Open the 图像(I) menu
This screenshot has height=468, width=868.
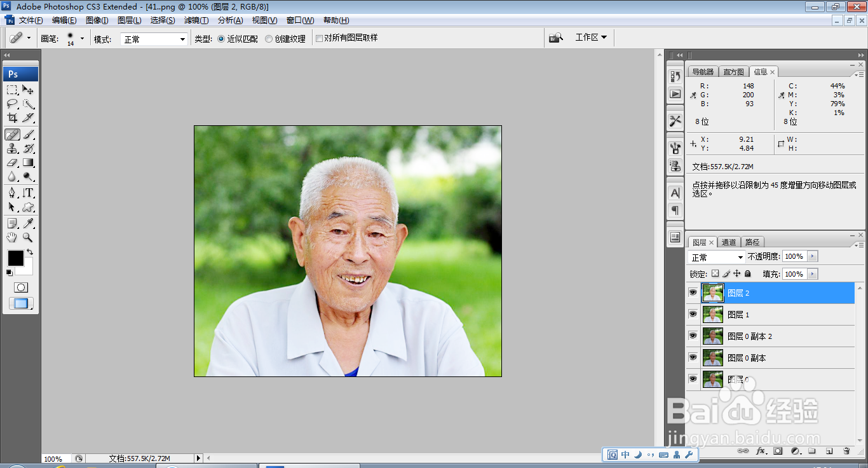[x=97, y=20]
